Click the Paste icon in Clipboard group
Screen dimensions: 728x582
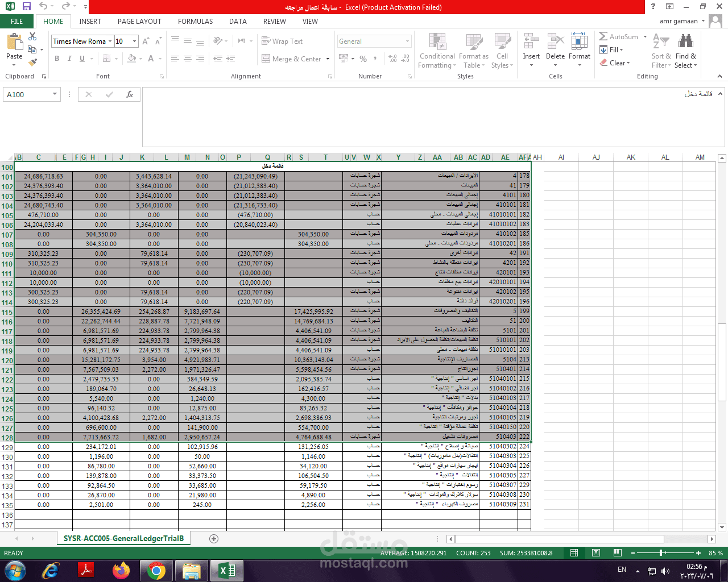point(14,42)
